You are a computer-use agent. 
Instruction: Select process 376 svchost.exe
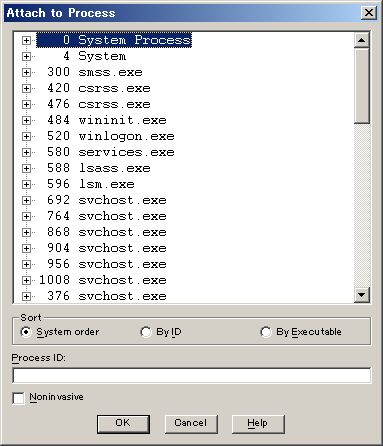coord(101,296)
